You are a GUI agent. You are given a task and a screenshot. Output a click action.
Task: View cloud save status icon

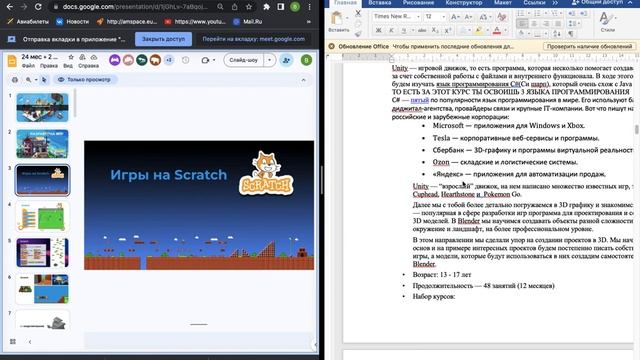94,57
